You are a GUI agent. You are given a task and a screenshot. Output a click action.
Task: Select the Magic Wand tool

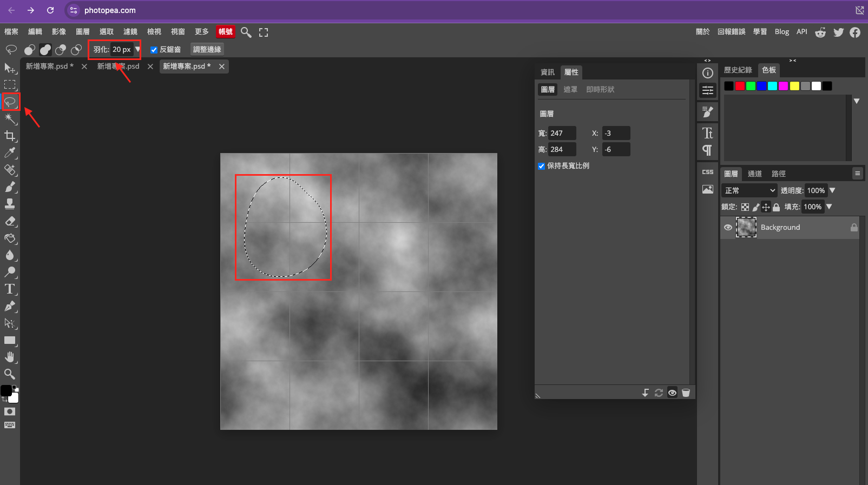tap(10, 118)
